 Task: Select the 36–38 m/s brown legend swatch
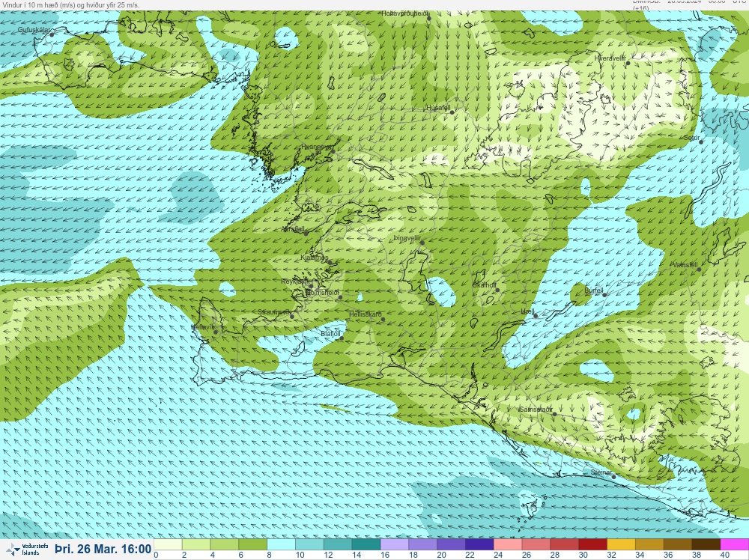click(679, 544)
